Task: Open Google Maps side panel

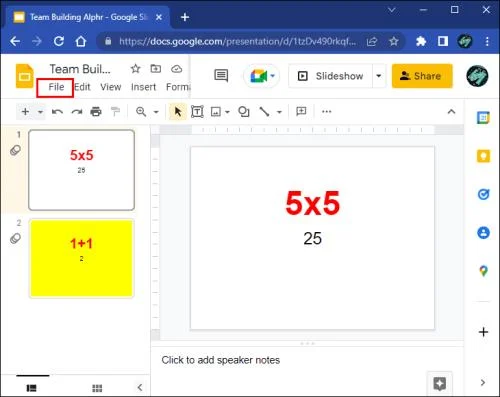Action: (483, 271)
